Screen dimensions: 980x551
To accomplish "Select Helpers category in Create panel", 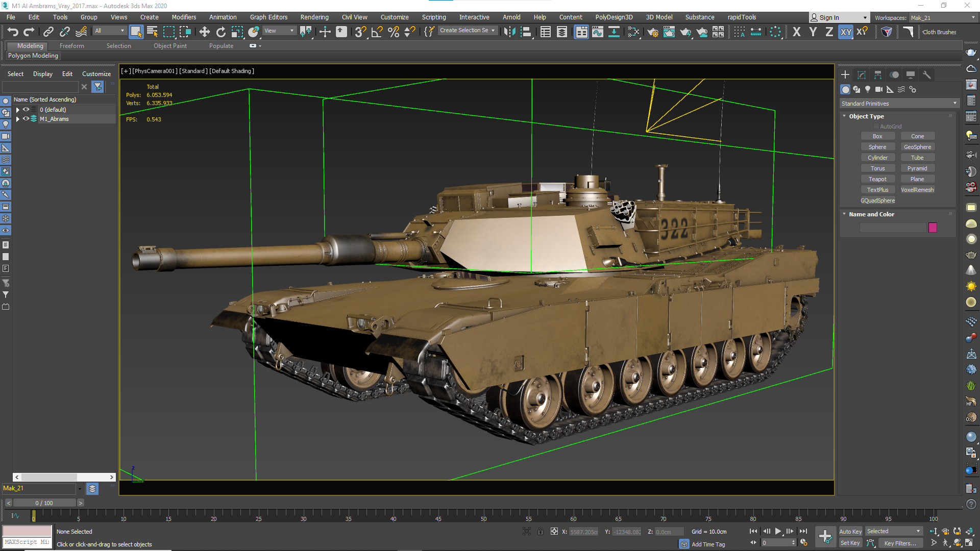I will [x=890, y=89].
